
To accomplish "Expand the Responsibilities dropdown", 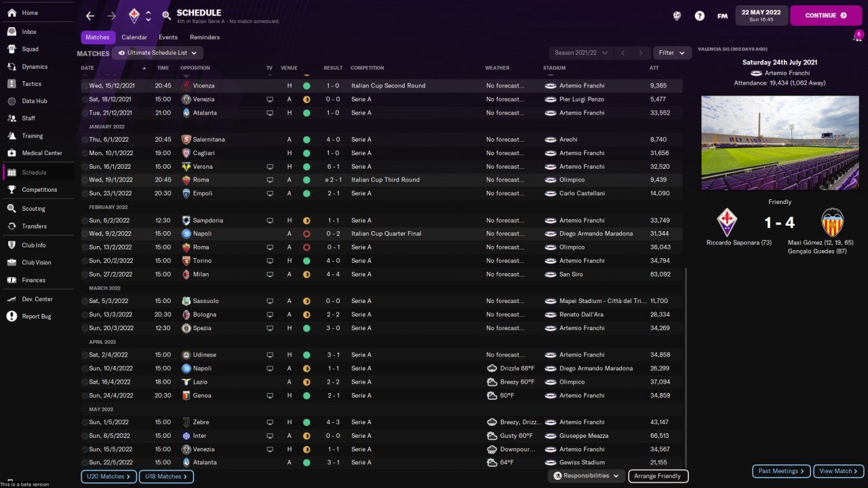I will [586, 476].
